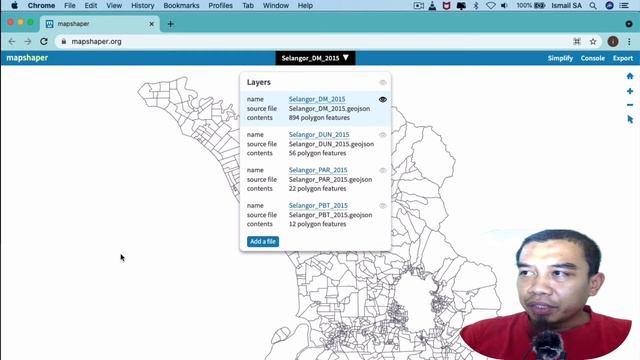Image resolution: width=640 pixels, height=360 pixels.
Task: Click the Wi-Fi menu bar icon
Action: [x=491, y=6]
